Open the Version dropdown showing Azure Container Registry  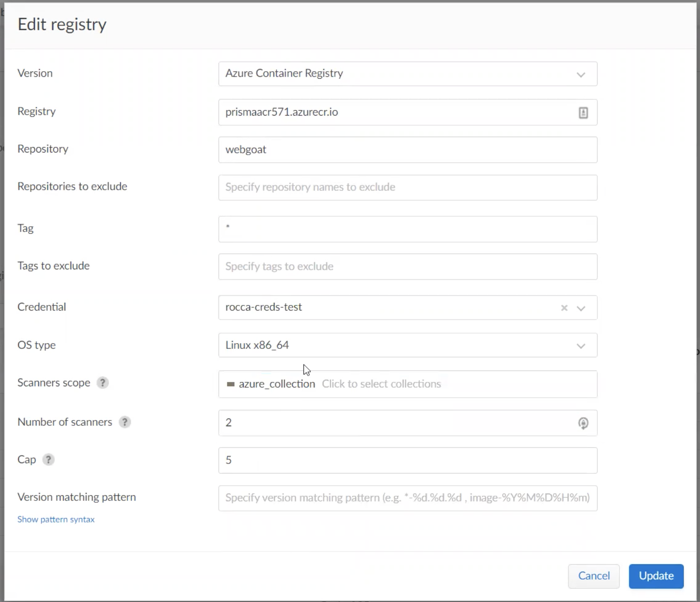click(x=407, y=74)
